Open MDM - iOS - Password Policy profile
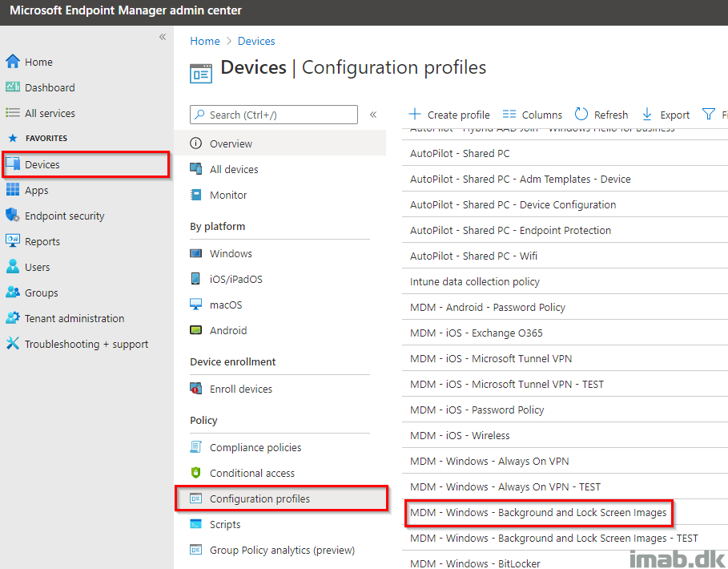 (x=477, y=410)
